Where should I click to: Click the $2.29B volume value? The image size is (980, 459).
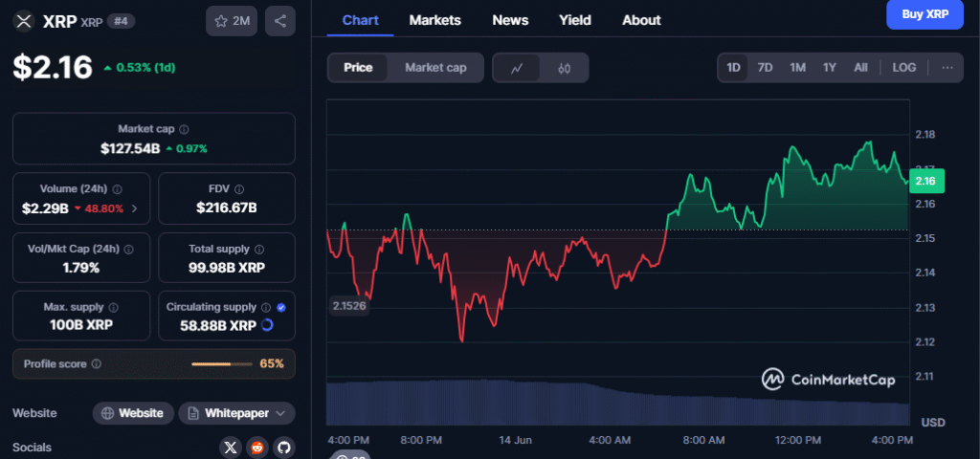45,208
